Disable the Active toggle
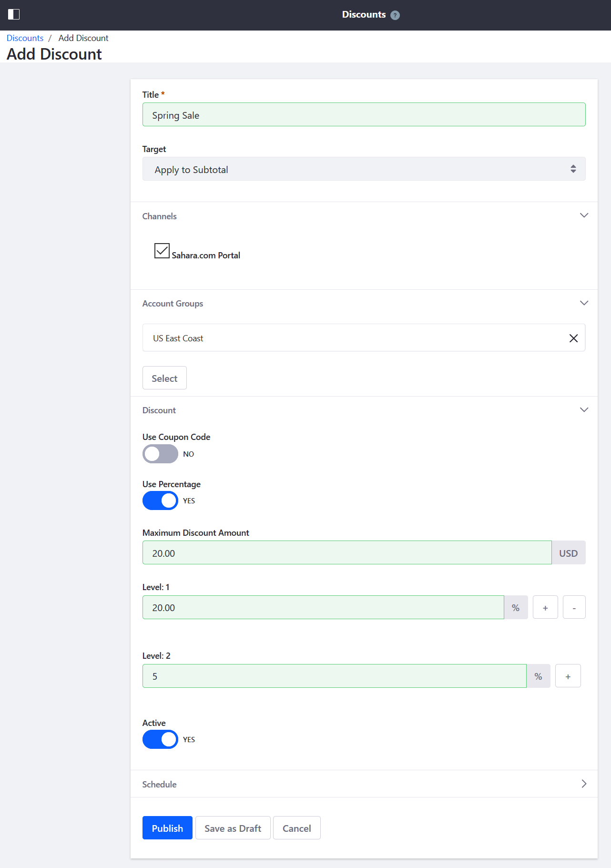Screen dimensions: 611x868 tap(160, 740)
